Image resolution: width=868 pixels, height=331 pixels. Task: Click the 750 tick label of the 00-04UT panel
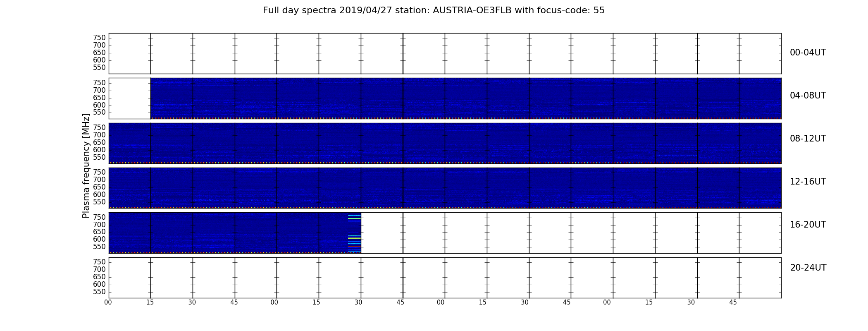point(99,38)
